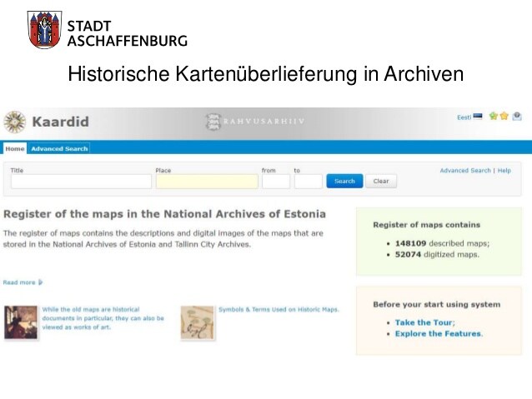Click the 'STADT ASCHAFFENBURG' text logo
The image size is (532, 399).
pos(128,33)
